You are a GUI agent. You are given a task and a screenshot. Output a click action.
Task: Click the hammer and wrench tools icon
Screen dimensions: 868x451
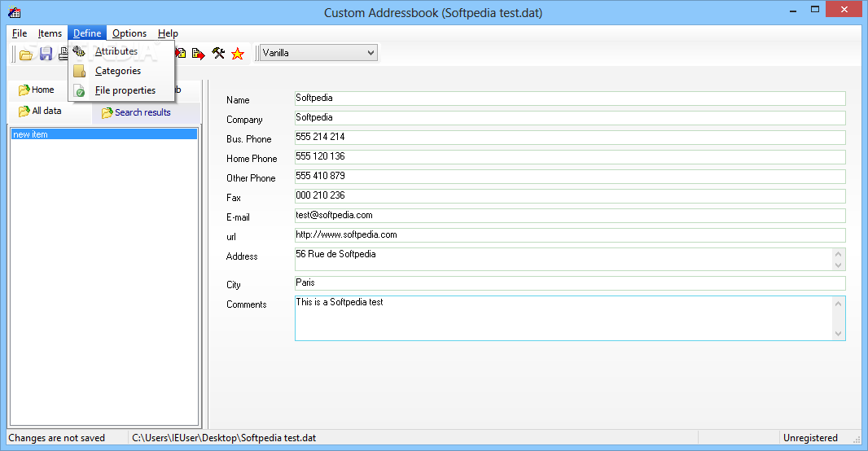click(x=218, y=53)
